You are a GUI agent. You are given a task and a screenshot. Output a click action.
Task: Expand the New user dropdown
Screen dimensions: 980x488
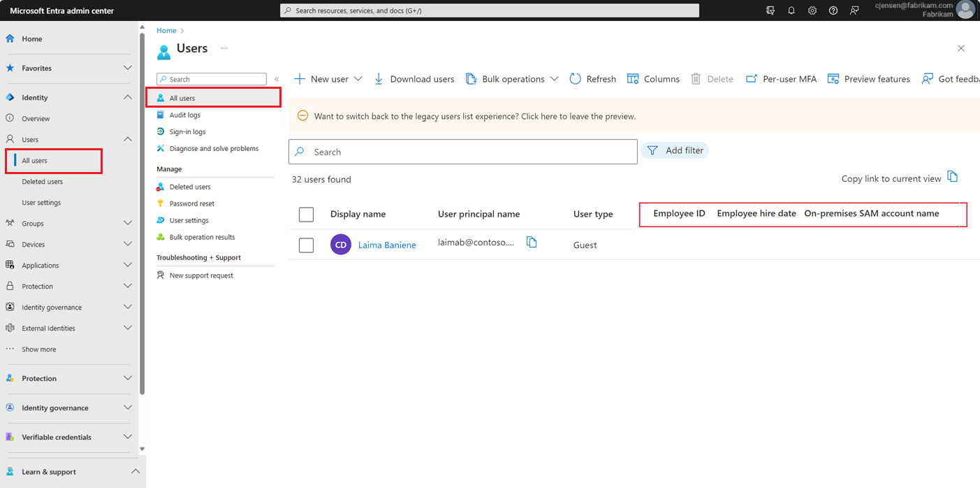[328, 79]
